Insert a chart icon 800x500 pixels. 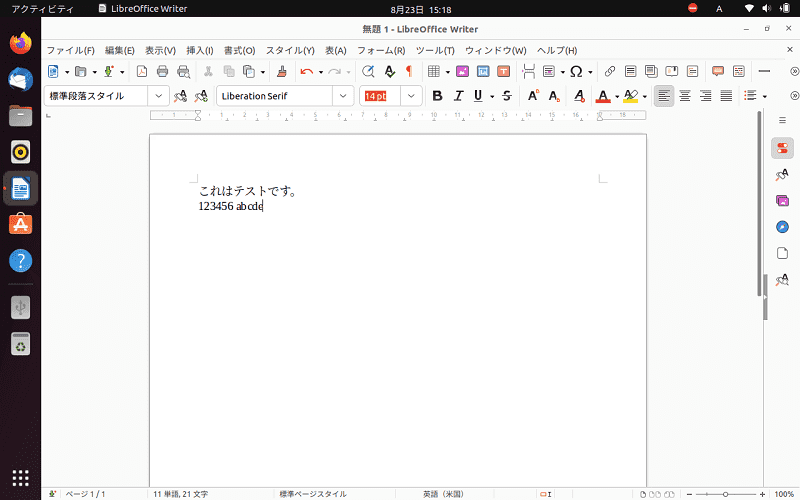click(483, 71)
